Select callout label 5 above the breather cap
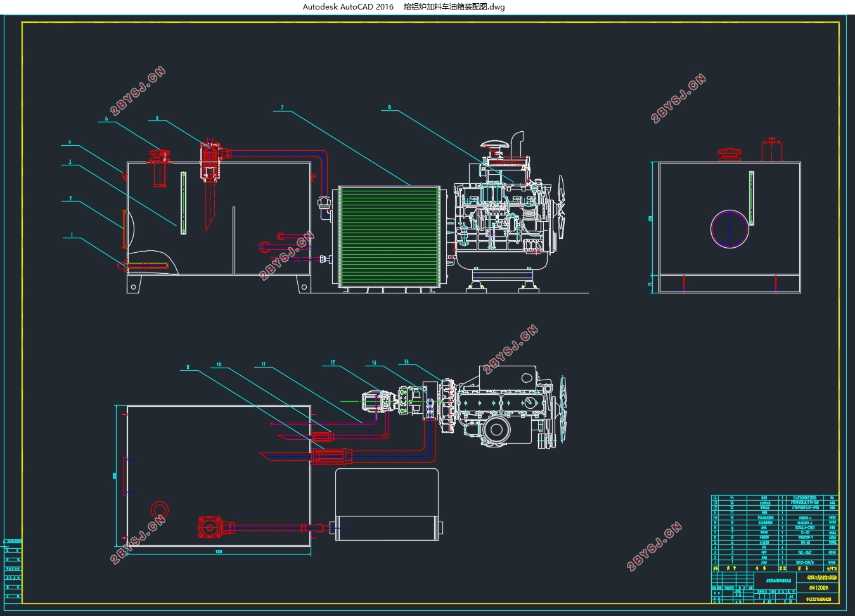The height and width of the screenshot is (616, 855). pyautogui.click(x=106, y=119)
